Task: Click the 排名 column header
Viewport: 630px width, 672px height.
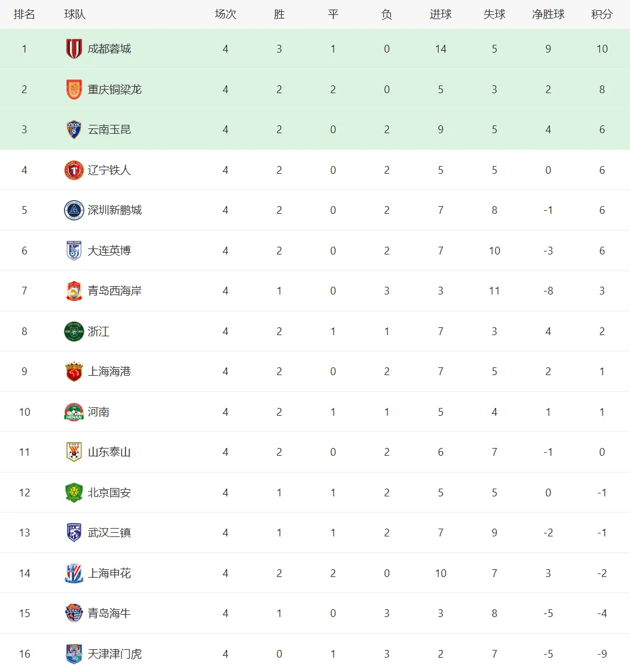Action: (25, 14)
